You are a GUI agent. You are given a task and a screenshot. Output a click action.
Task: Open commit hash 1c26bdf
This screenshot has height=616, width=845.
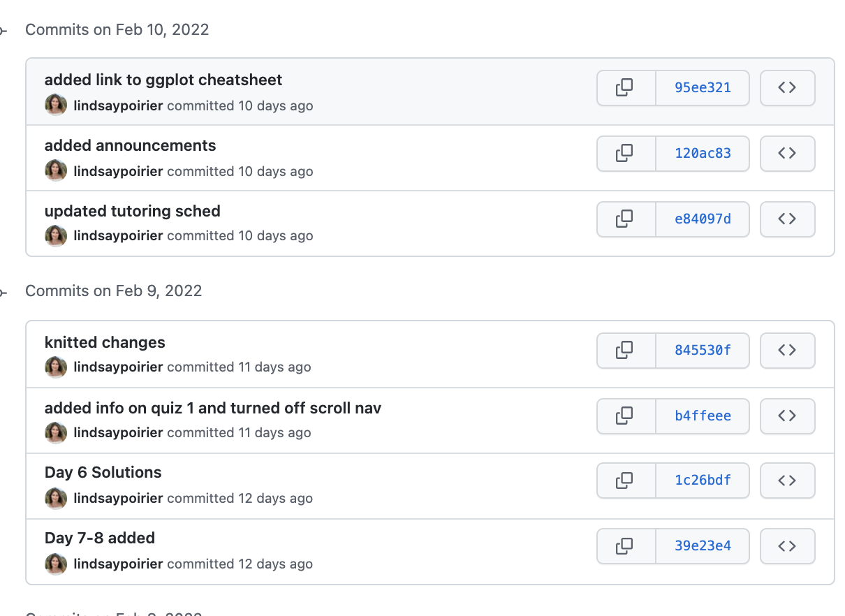(x=703, y=481)
